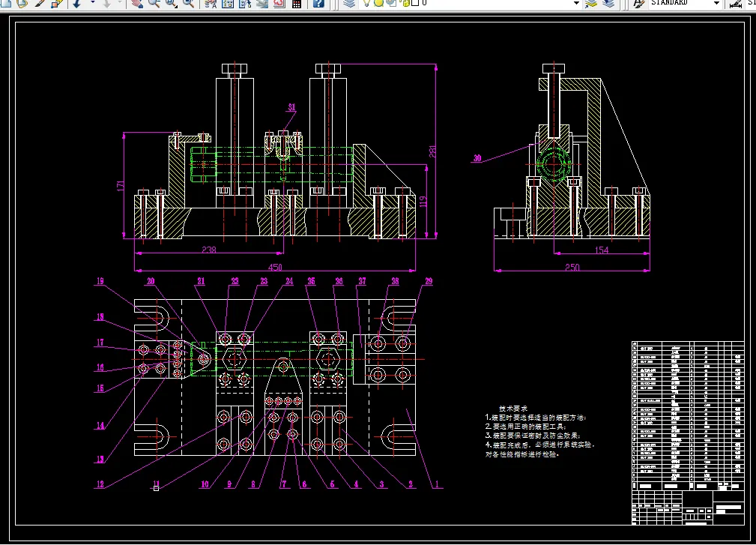This screenshot has width=756, height=545.
Task: Open the Properties palette icon
Action: point(211,3)
